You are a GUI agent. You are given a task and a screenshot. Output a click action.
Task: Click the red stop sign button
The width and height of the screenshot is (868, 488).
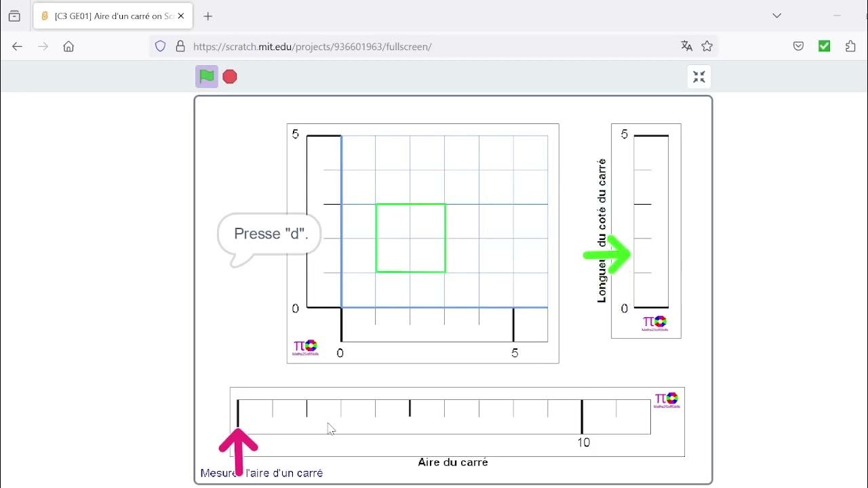point(230,77)
